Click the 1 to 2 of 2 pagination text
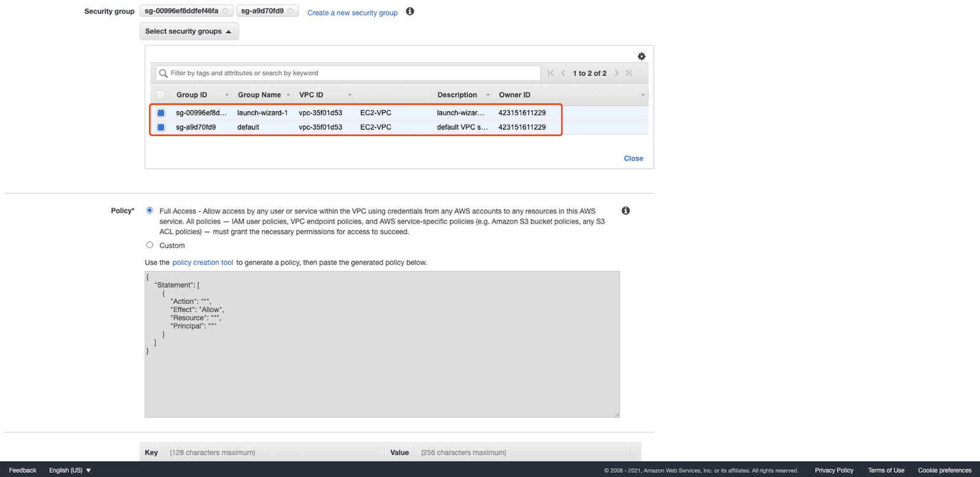 click(x=590, y=74)
